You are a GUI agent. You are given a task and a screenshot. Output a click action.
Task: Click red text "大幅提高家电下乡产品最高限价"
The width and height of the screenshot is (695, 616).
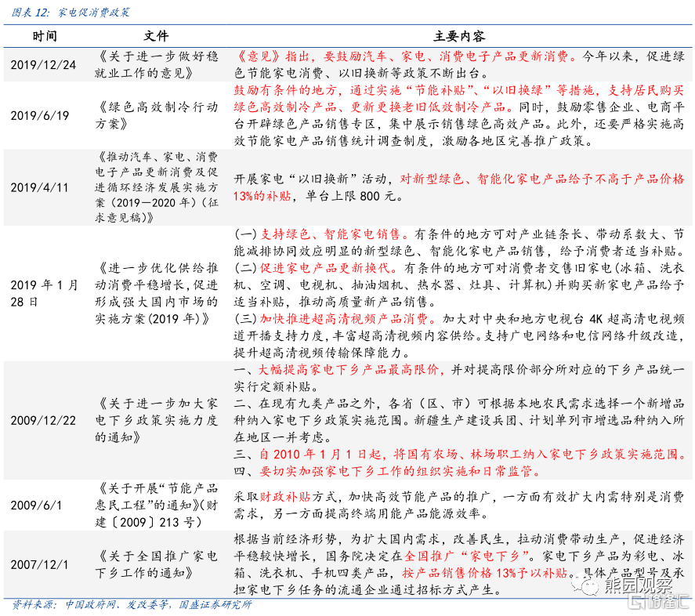coord(349,370)
